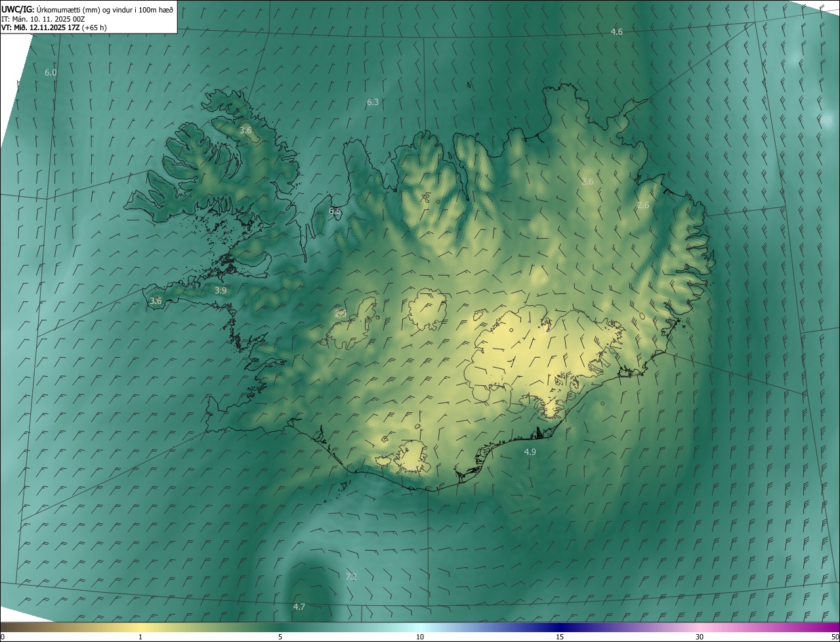Click the 4.9 value label off the south coast
This screenshot has width=840, height=642.
(x=530, y=452)
